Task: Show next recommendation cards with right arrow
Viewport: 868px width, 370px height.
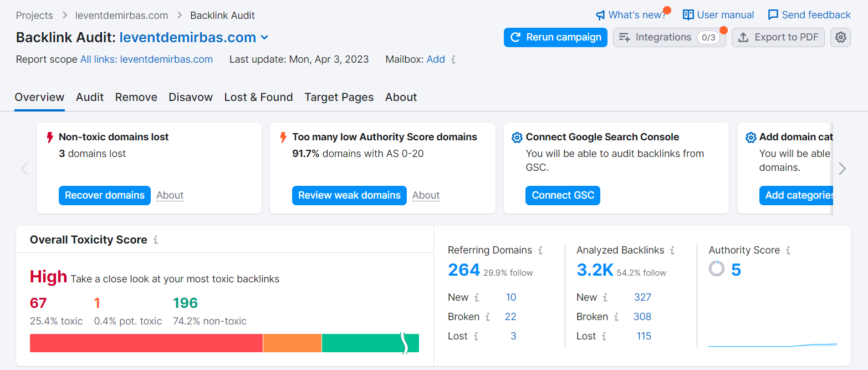Action: coord(843,169)
